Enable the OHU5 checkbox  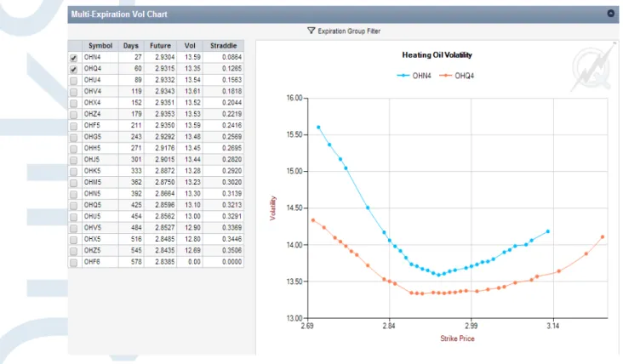[73, 217]
